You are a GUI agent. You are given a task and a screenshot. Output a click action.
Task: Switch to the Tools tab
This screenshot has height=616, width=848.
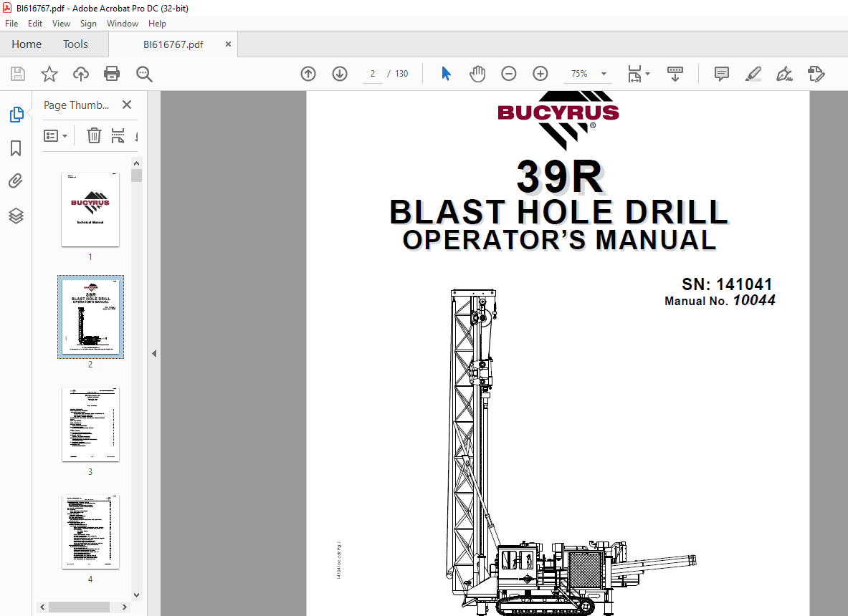point(75,44)
